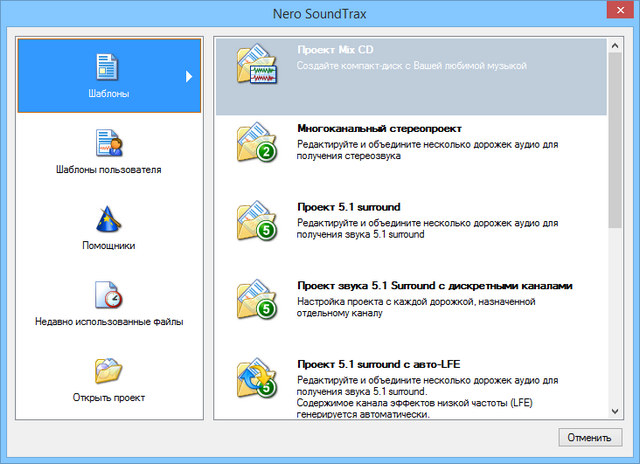This screenshot has width=640, height=464.
Task: Choose the Проект 5.1 surround folder icon
Action: [256, 220]
